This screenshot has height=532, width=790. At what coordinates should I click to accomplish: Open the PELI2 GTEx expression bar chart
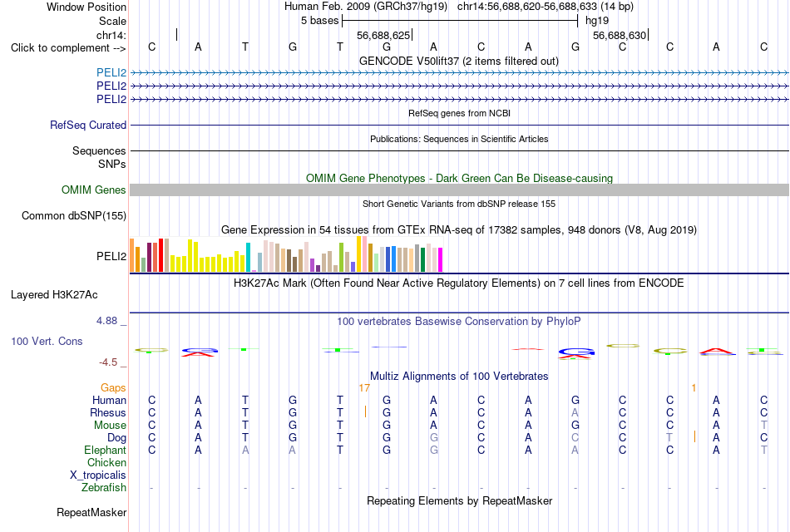point(286,254)
